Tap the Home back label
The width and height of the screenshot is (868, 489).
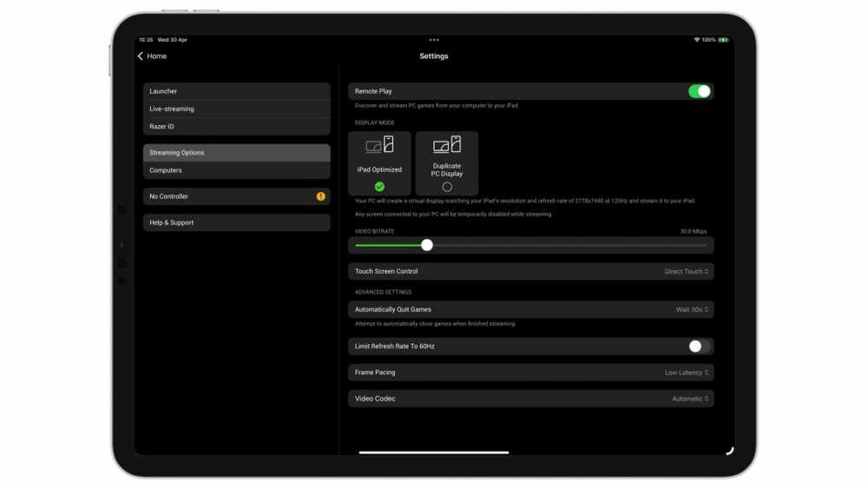pyautogui.click(x=156, y=56)
